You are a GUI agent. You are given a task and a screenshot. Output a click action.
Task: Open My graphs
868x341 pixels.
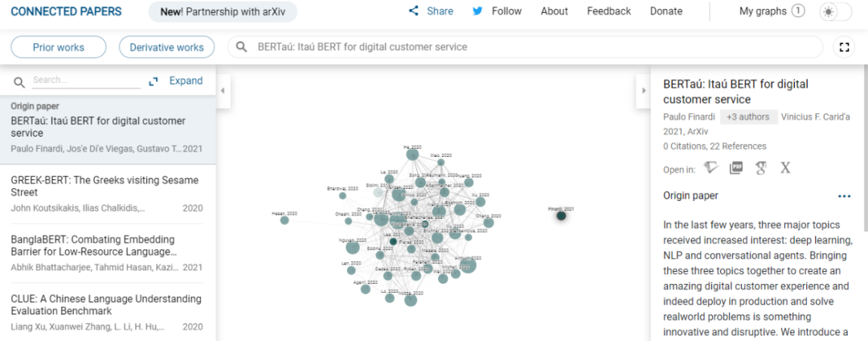click(x=772, y=11)
